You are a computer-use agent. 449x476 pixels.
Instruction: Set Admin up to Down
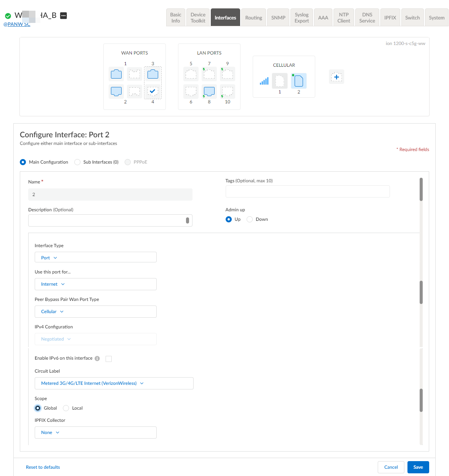(250, 219)
